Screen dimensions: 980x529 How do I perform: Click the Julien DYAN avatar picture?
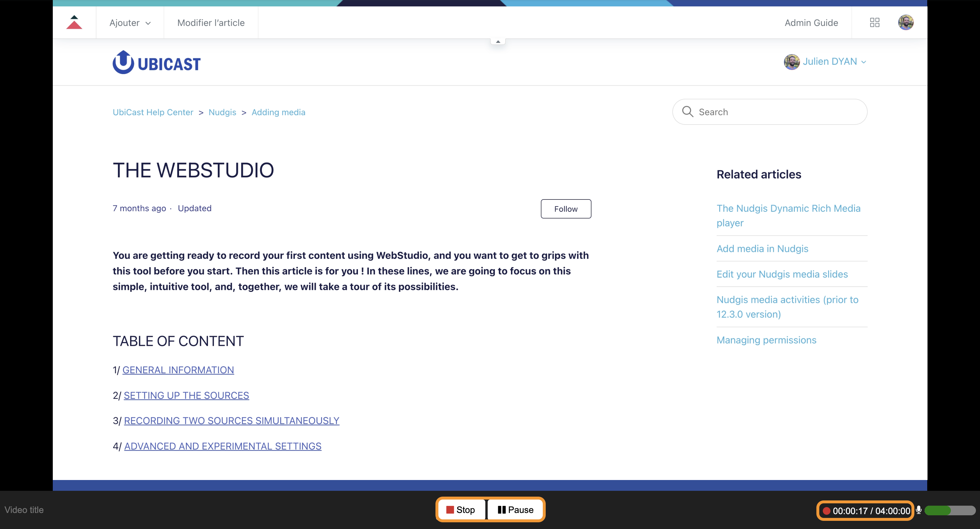tap(791, 62)
